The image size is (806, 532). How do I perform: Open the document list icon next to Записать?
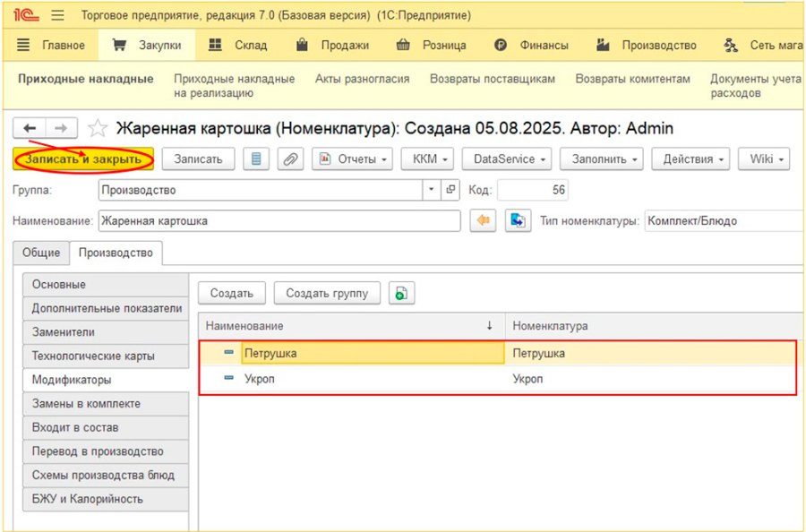click(256, 159)
